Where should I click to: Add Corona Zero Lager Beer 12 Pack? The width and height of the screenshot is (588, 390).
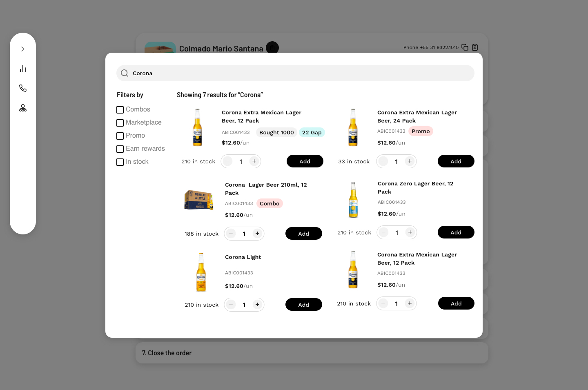click(456, 232)
